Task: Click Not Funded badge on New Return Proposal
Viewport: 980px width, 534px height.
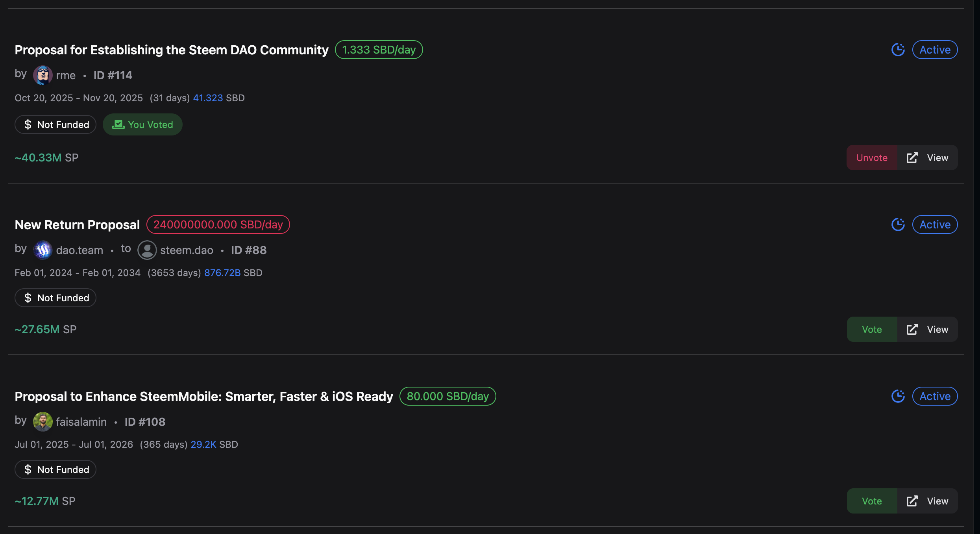Action: 55,298
